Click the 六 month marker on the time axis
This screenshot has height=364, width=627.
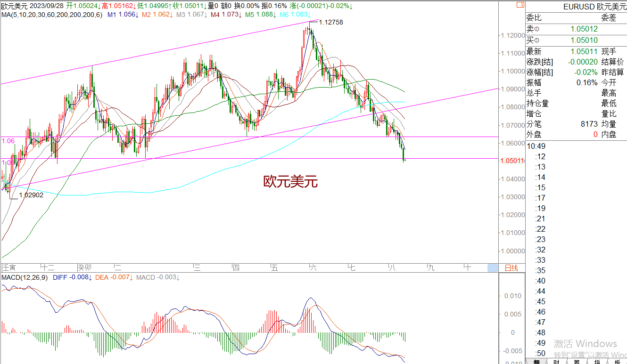313,268
